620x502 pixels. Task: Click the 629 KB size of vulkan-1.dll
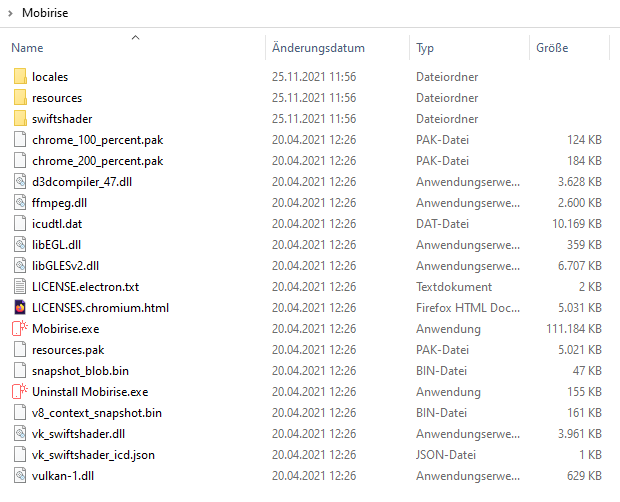584,476
